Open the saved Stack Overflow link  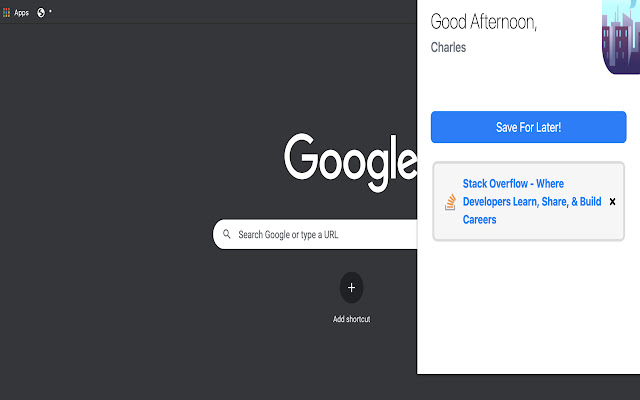point(532,202)
